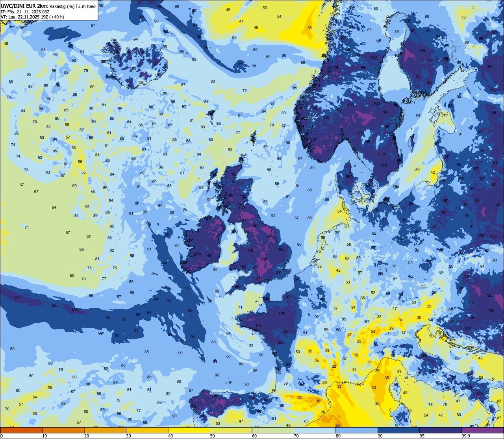504x439 pixels.
Task: Click the '60' legend scale label
Action: point(254,436)
